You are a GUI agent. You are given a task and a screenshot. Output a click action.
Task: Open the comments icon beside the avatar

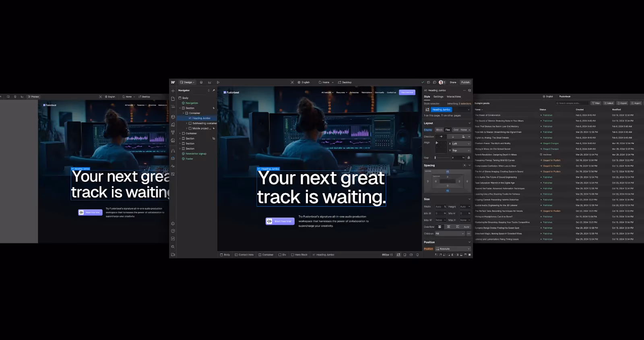(435, 82)
